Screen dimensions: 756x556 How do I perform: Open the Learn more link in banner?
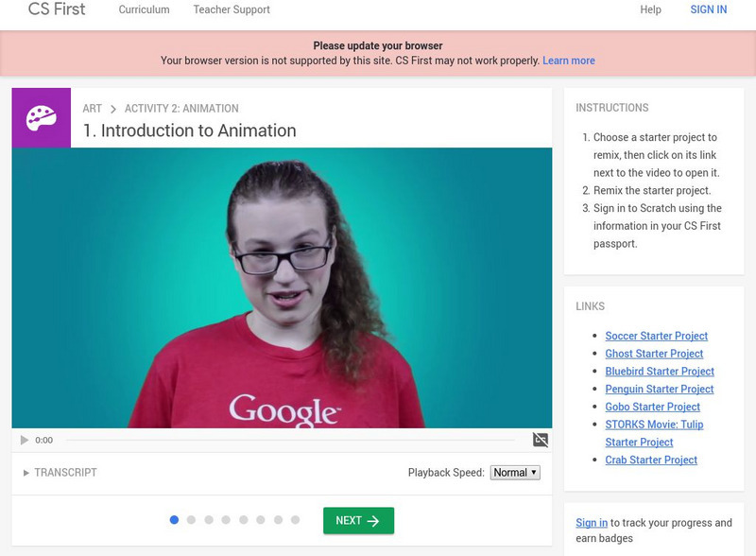click(569, 61)
